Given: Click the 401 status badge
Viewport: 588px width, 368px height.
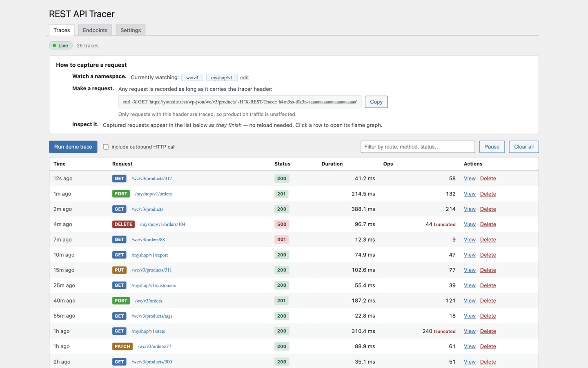Looking at the screenshot, I should coord(281,240).
